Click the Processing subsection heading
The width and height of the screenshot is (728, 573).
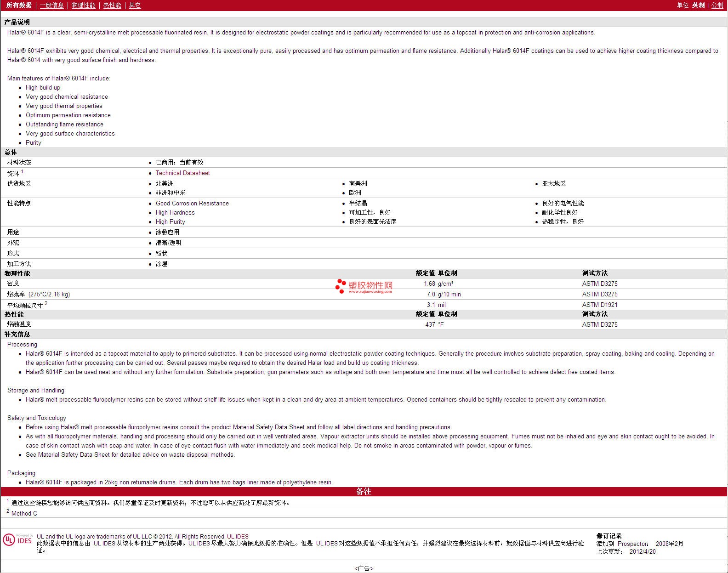(22, 345)
